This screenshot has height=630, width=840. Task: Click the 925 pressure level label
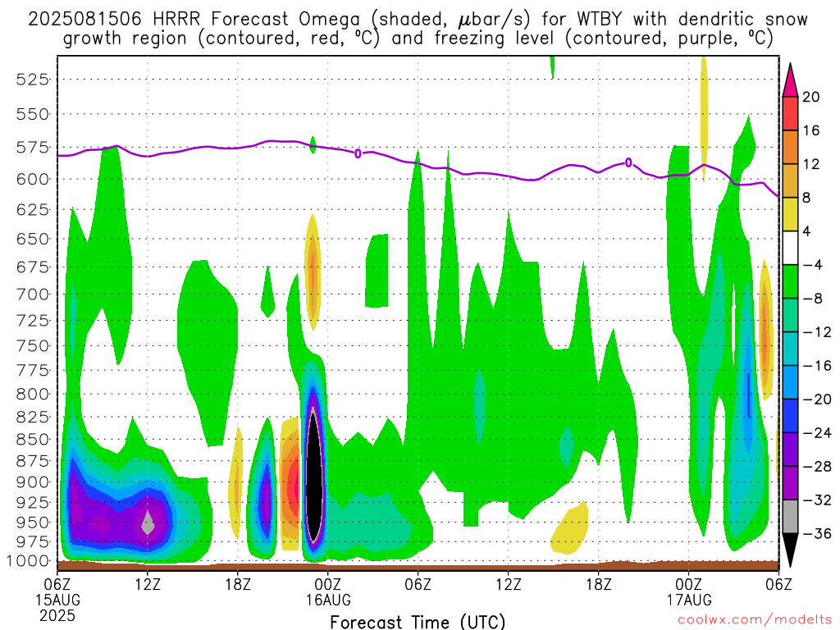tap(33, 503)
